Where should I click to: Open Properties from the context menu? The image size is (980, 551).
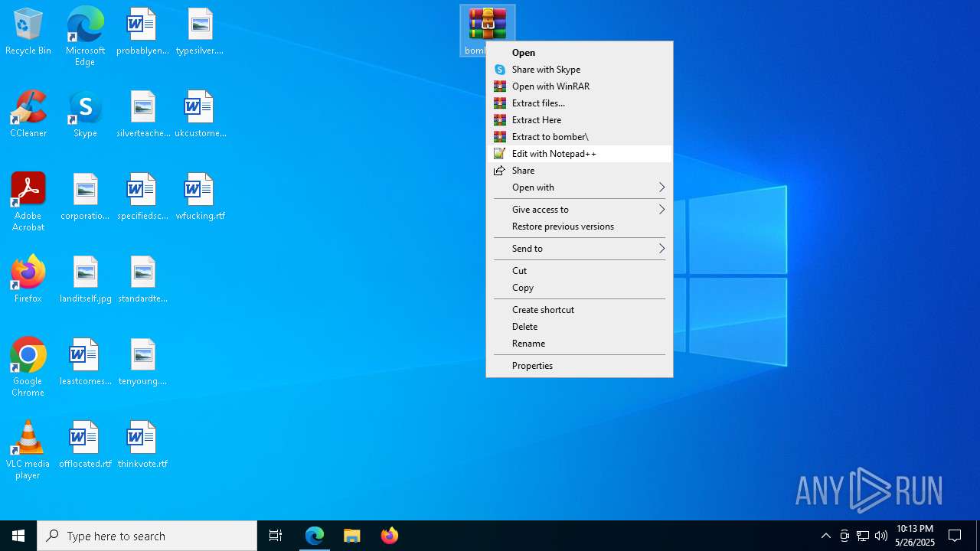click(580, 366)
